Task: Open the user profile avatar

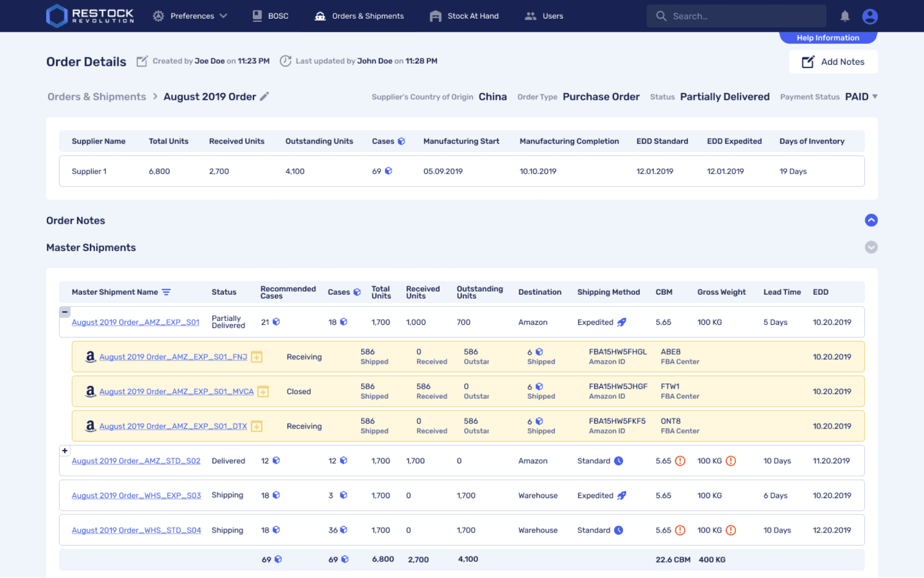Action: coord(870,17)
